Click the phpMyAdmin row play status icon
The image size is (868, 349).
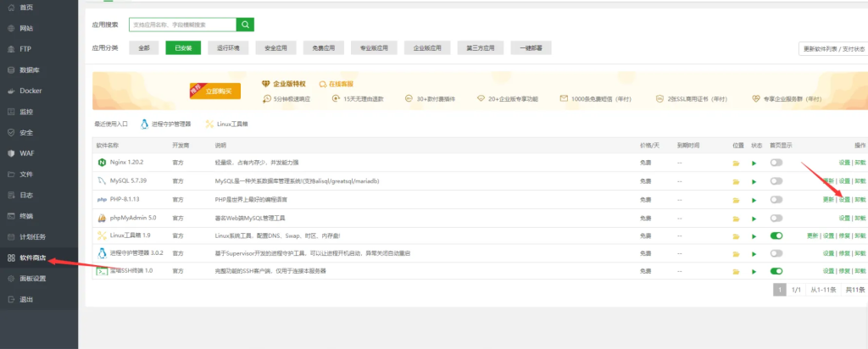click(754, 218)
